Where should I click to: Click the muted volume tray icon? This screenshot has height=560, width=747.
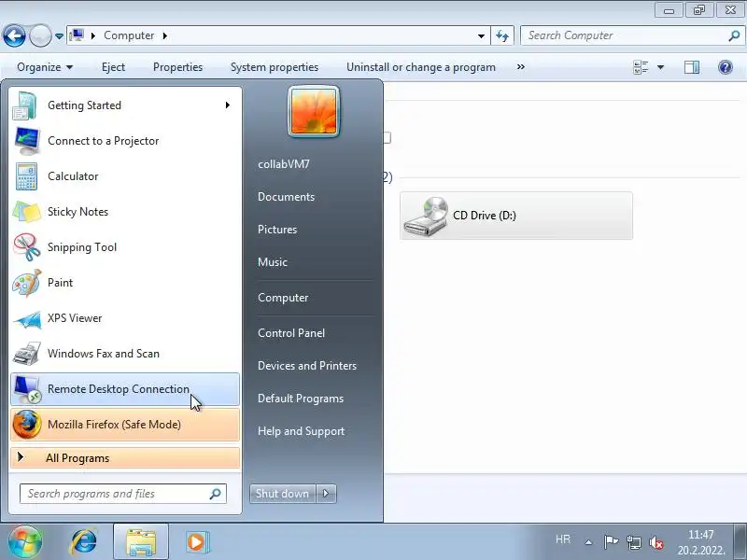coord(656,542)
